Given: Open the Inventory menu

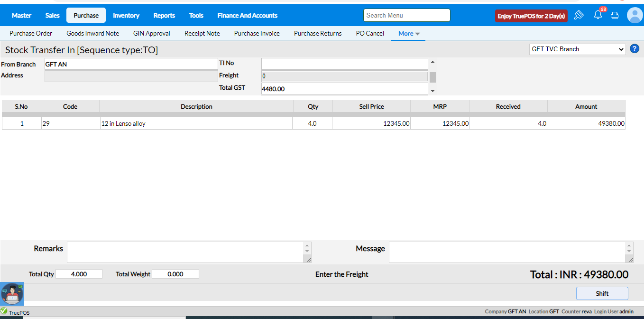Looking at the screenshot, I should (x=126, y=15).
